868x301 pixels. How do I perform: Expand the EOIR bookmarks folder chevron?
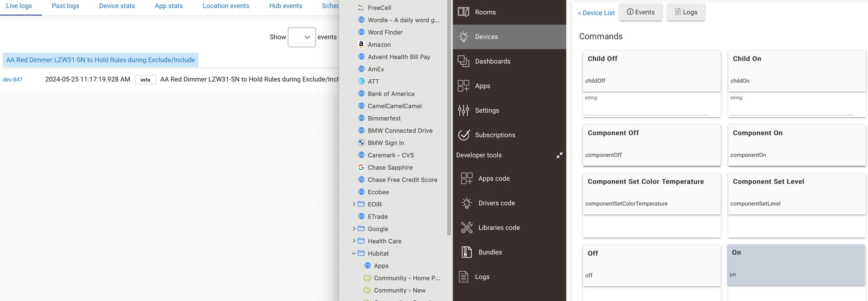pos(354,204)
